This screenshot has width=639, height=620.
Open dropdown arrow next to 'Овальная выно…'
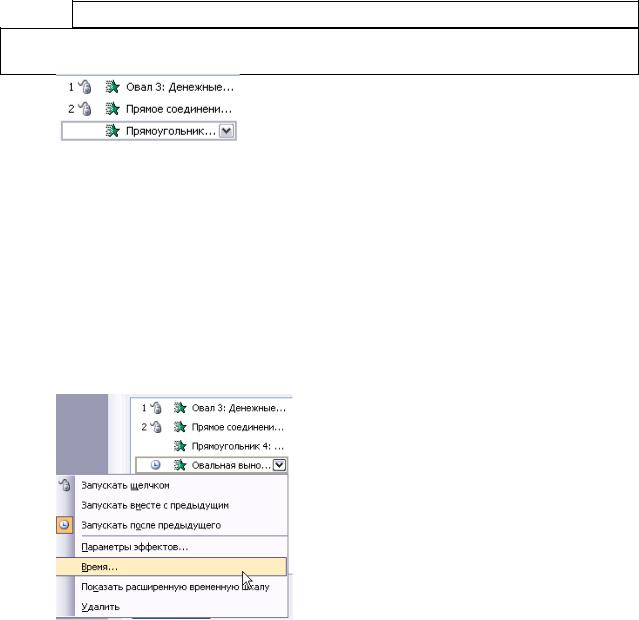[279, 465]
